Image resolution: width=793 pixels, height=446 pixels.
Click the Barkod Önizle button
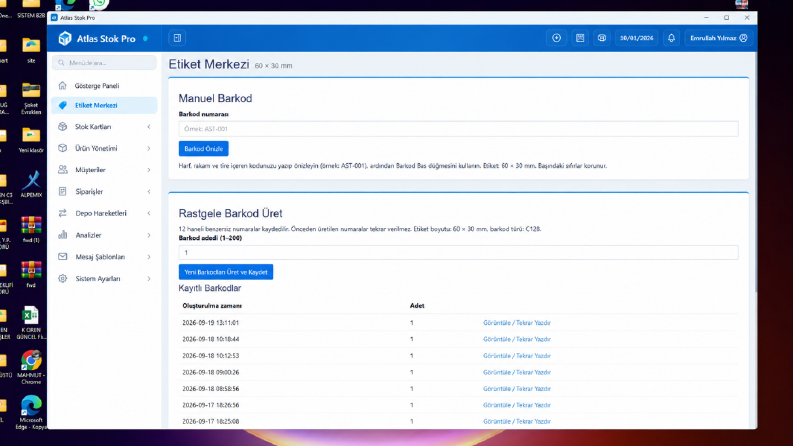[203, 149]
